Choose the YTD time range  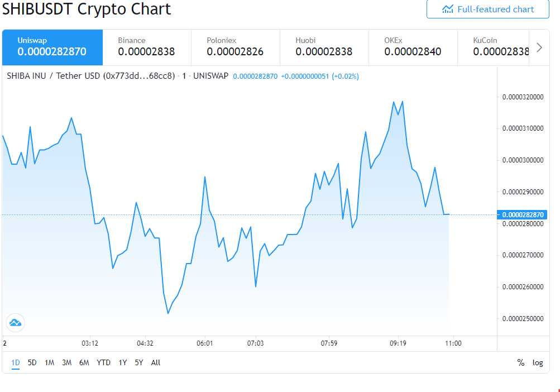(104, 363)
